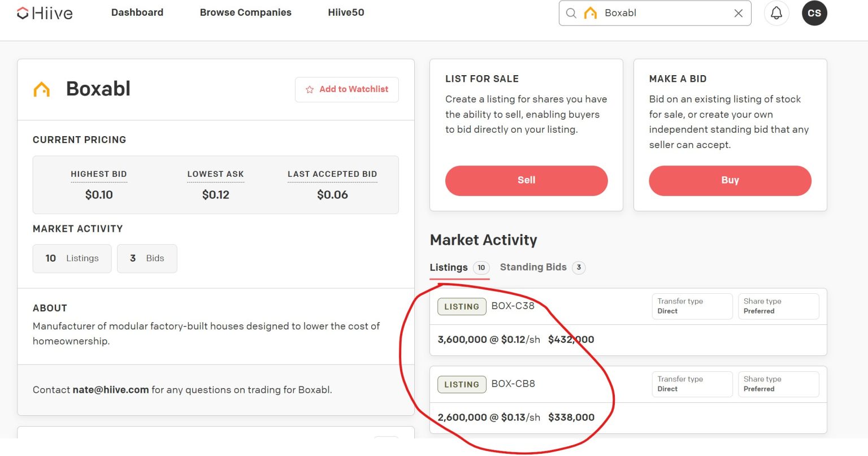The width and height of the screenshot is (868, 456).
Task: Click the nate@hiive.com email link
Action: coord(111,389)
